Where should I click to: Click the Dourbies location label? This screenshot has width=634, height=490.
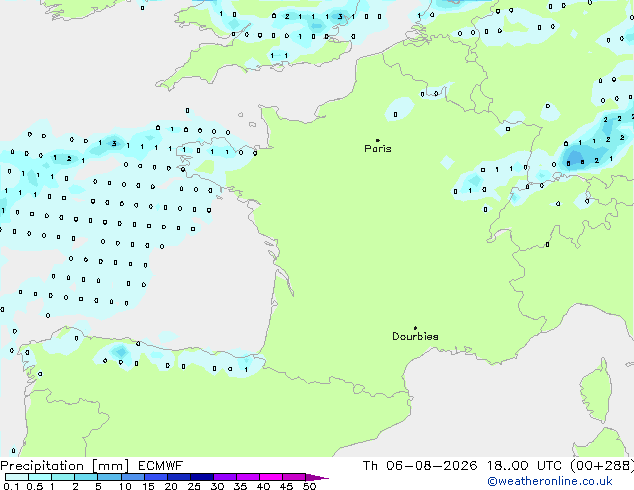coord(415,336)
